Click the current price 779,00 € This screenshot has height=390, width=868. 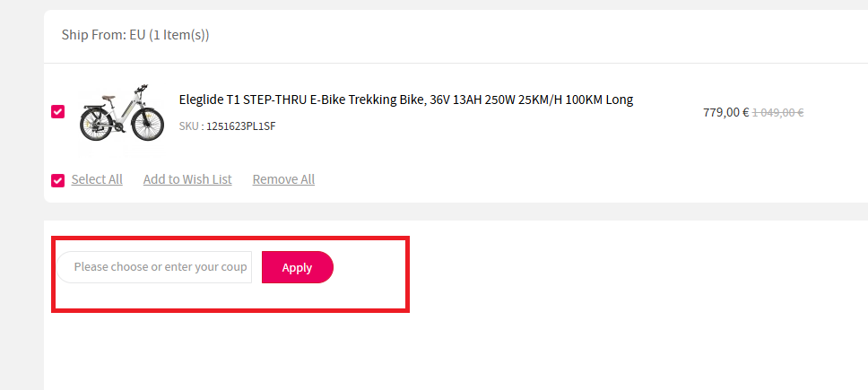pyautogui.click(x=725, y=112)
